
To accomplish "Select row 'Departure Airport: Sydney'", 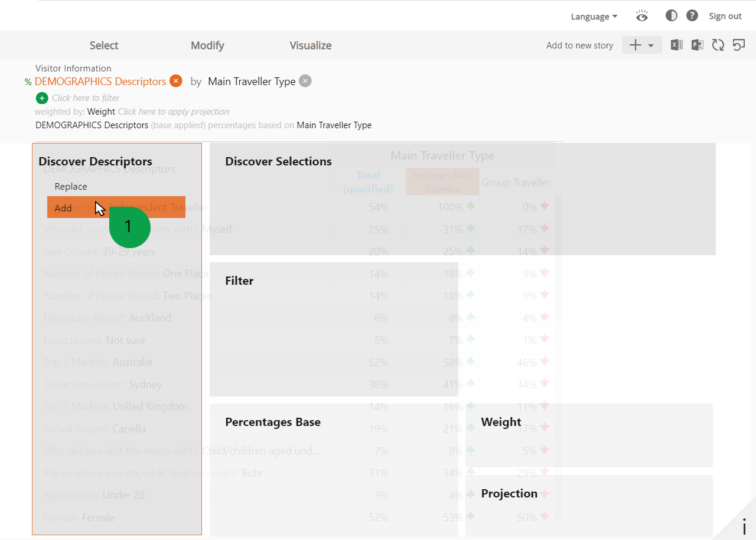I will pyautogui.click(x=102, y=385).
